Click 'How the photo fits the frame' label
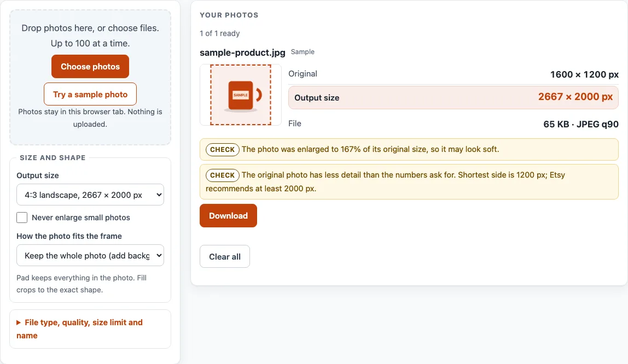The image size is (628, 364). click(x=69, y=236)
